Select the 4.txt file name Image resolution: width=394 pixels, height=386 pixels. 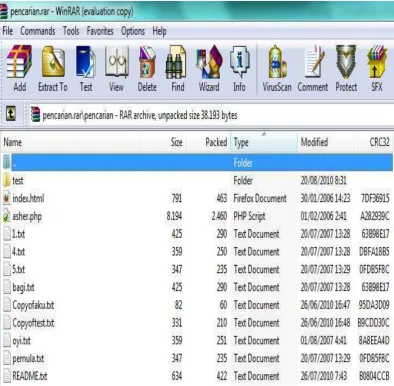[18, 251]
